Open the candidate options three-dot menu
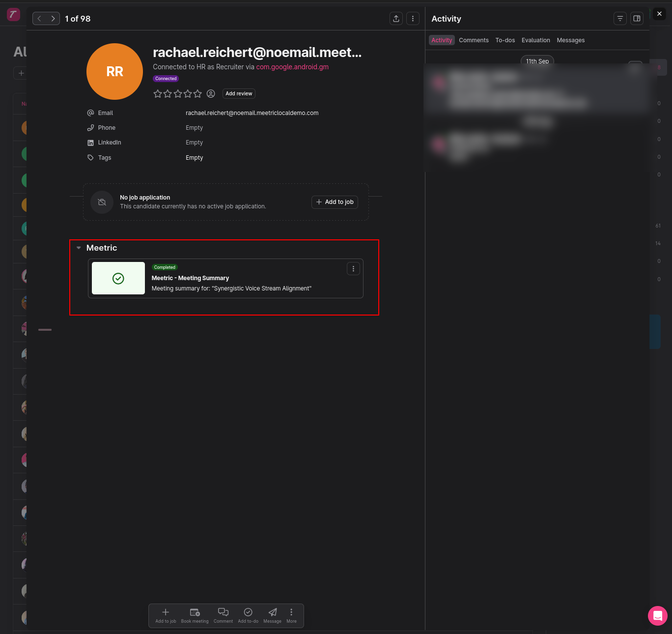This screenshot has width=672, height=634. click(413, 19)
